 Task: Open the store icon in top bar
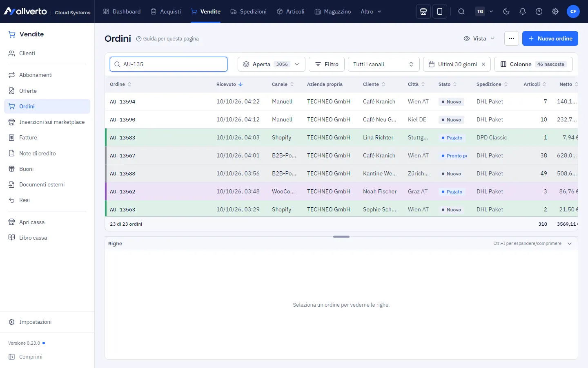coord(423,11)
